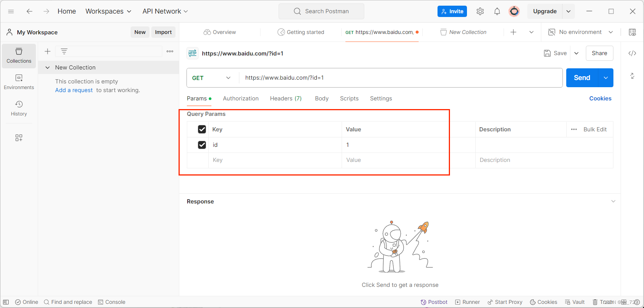Expand the No environment selector
644x308 pixels.
click(x=581, y=32)
